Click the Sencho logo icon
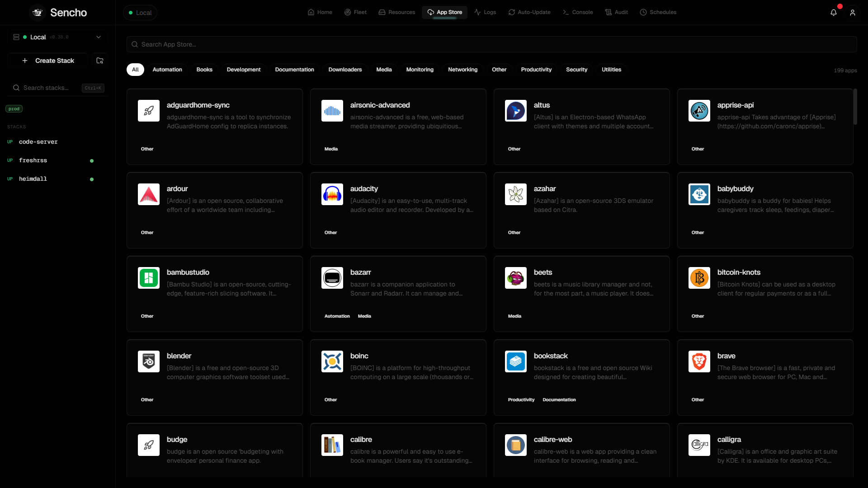868x488 pixels. tap(38, 13)
